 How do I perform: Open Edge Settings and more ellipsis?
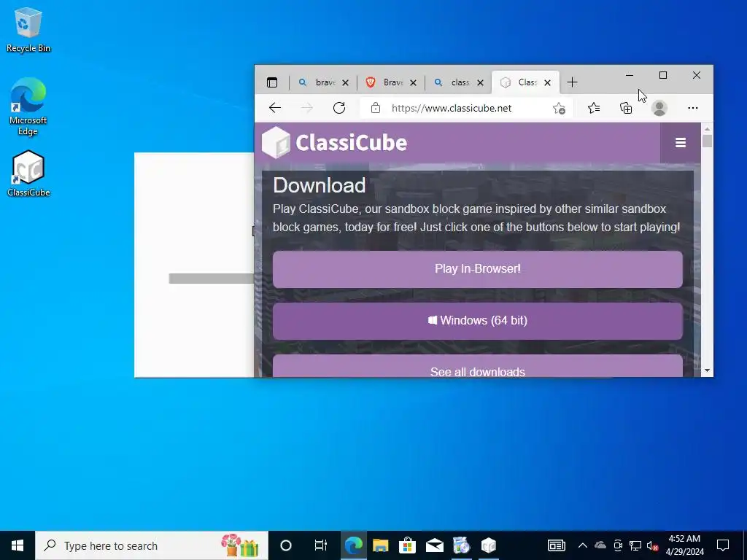pyautogui.click(x=693, y=108)
